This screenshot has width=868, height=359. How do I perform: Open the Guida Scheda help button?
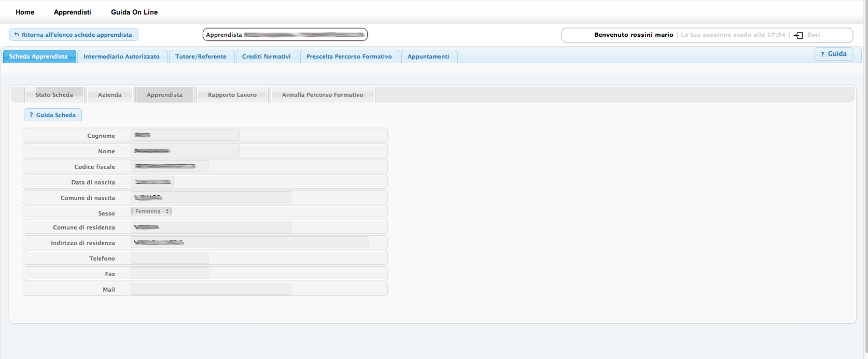[52, 115]
